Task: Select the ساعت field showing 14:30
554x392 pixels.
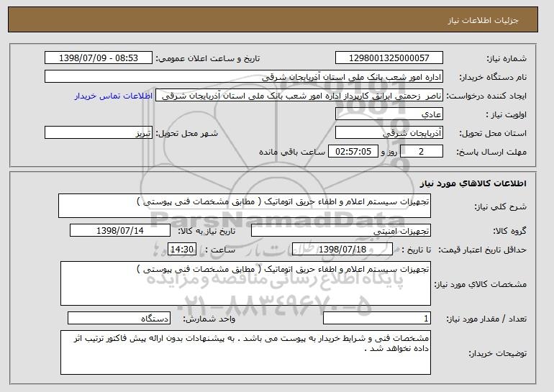Action: click(182, 250)
